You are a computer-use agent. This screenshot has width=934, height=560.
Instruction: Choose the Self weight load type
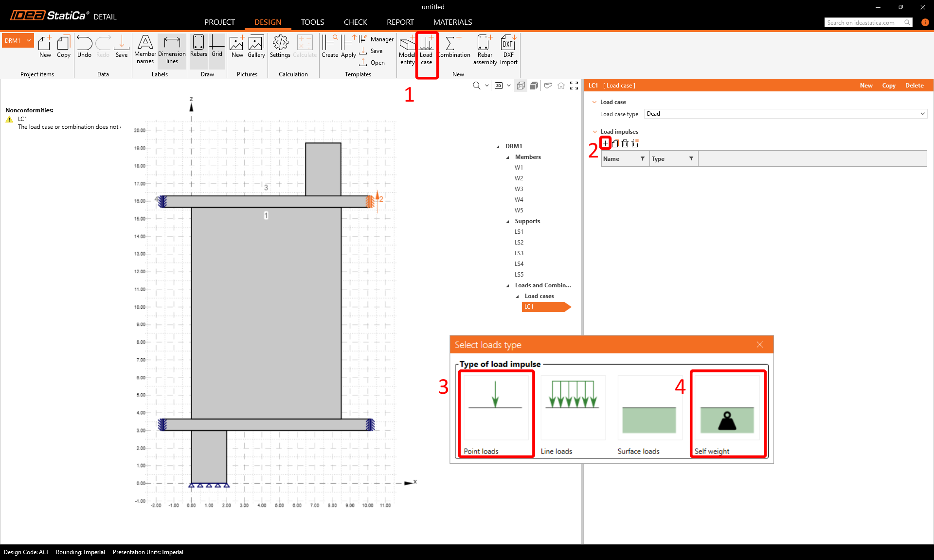pyautogui.click(x=727, y=413)
